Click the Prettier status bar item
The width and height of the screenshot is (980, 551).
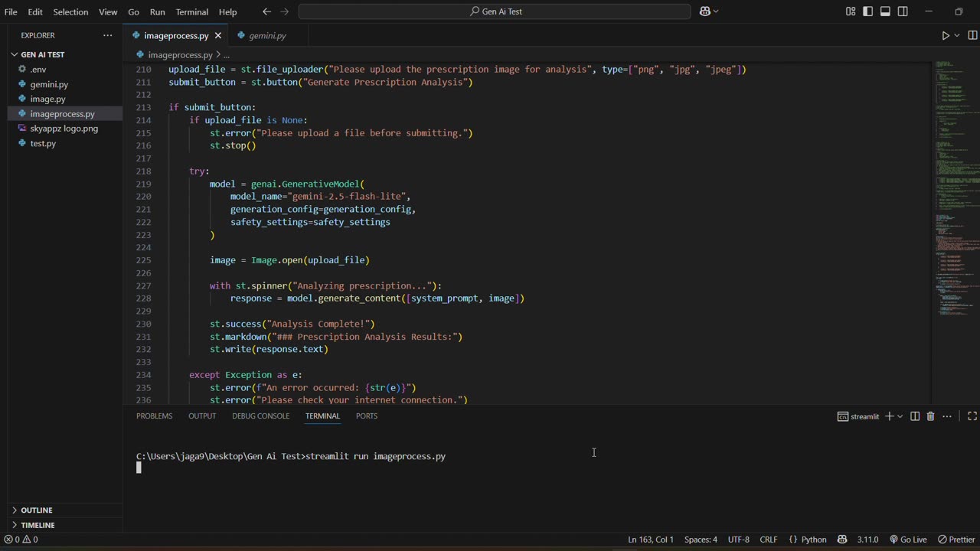tap(956, 540)
